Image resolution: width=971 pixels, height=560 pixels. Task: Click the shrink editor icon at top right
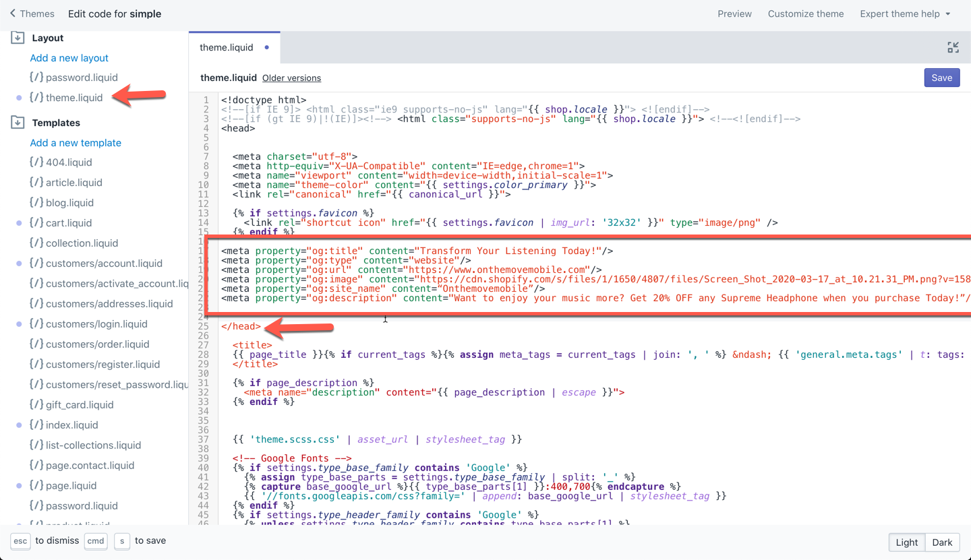[953, 47]
